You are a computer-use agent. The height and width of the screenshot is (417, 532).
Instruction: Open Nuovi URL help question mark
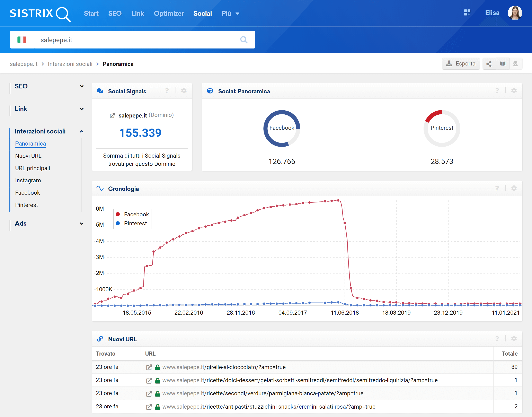pyautogui.click(x=497, y=339)
